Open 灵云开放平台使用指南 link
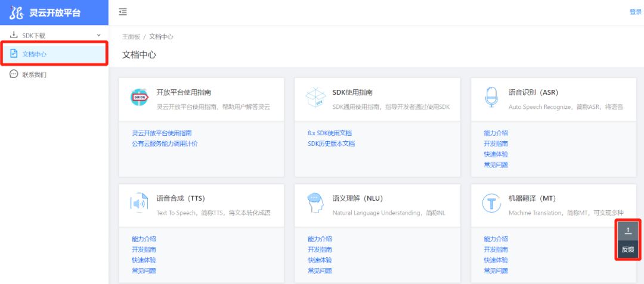Viewport: 644px width, 284px height. (162, 133)
